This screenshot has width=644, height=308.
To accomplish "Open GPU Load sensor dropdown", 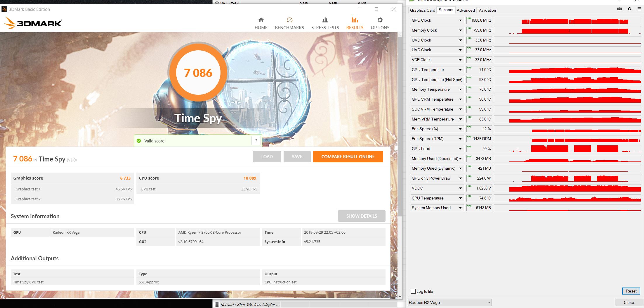I will (x=460, y=149).
